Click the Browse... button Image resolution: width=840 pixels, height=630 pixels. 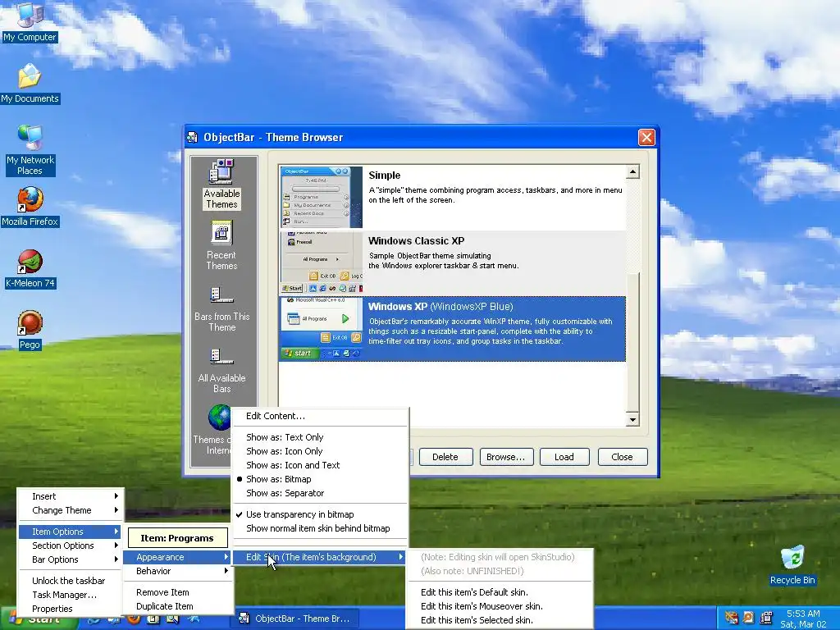click(505, 457)
